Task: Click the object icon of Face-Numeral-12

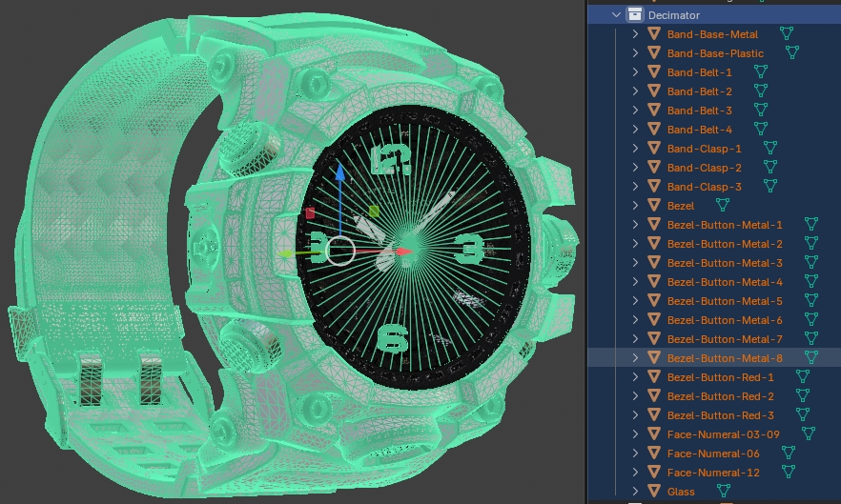Action: (x=654, y=472)
